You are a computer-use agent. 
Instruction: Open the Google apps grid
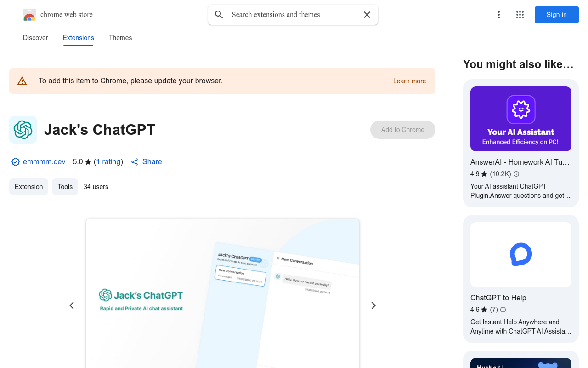pos(520,15)
